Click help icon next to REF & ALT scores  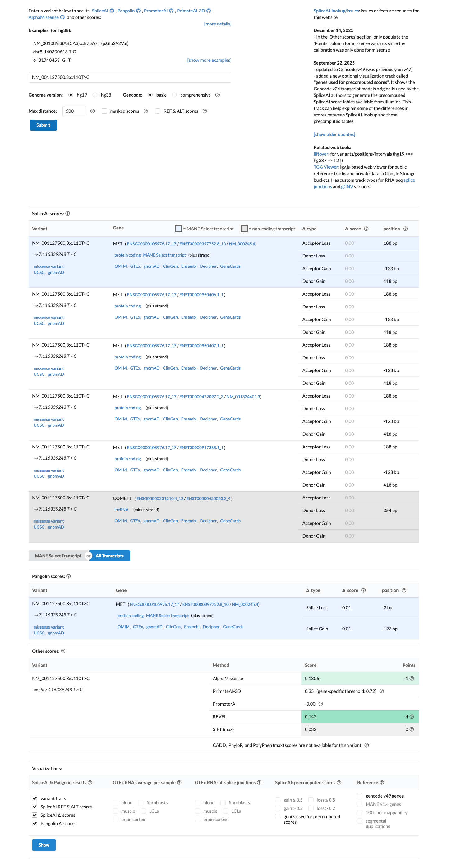click(205, 111)
